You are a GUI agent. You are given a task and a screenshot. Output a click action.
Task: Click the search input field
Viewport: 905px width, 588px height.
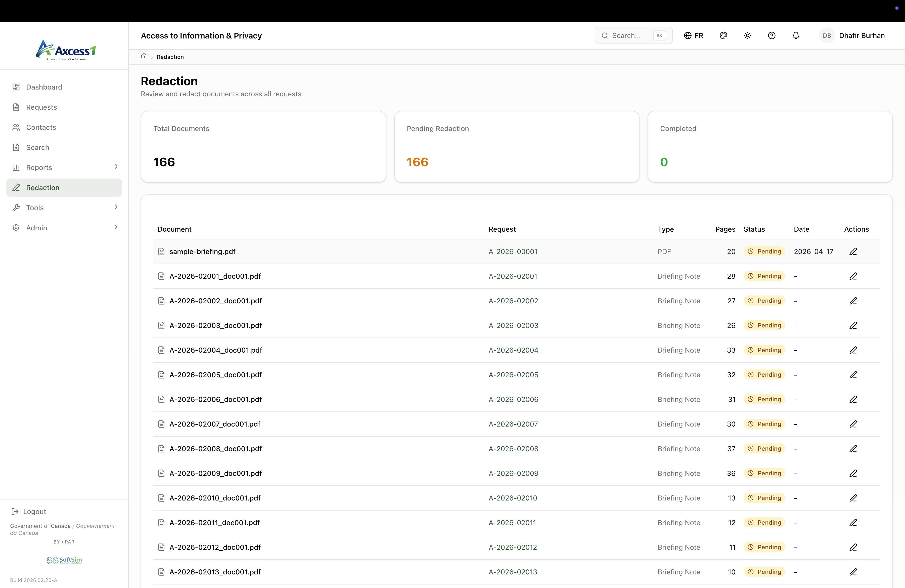point(631,35)
